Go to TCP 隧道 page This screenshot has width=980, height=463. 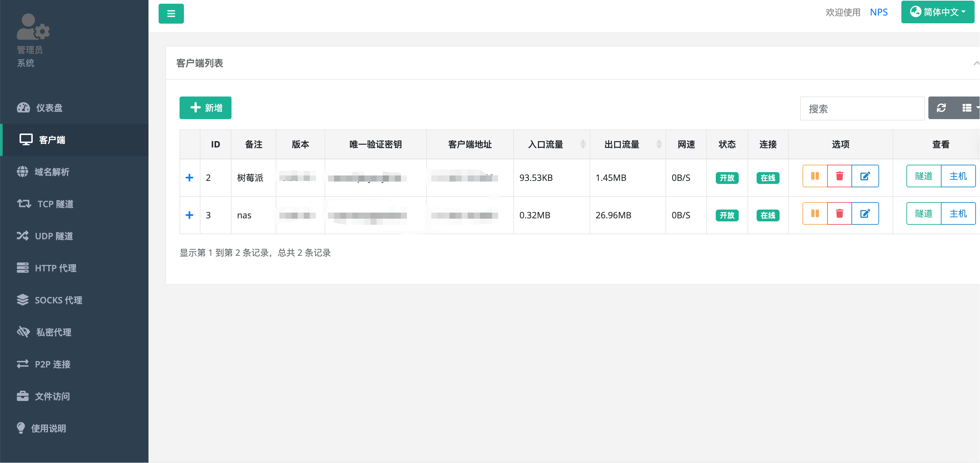[x=74, y=204]
